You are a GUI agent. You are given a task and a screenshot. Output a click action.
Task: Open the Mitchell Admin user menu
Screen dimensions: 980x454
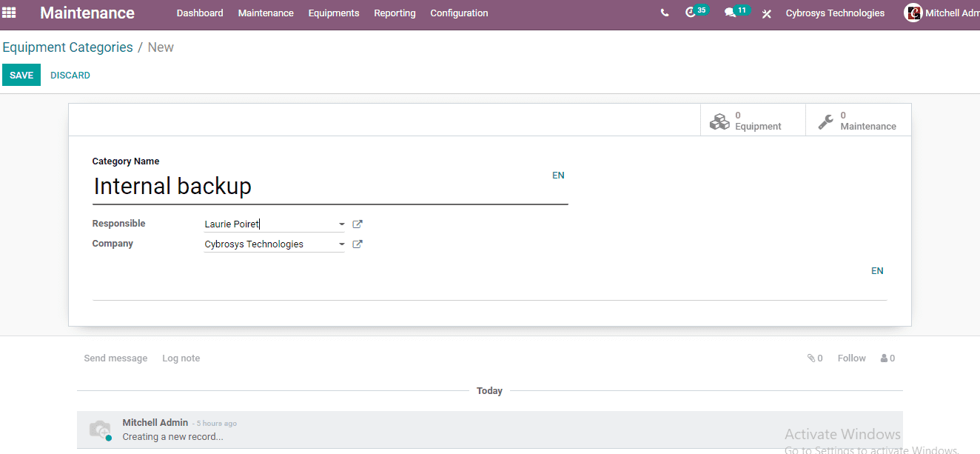(942, 13)
